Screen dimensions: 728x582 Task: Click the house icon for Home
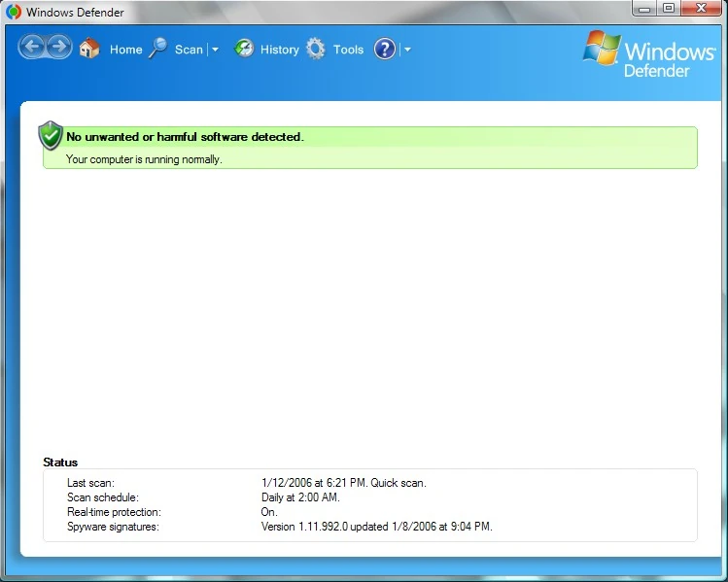(89, 49)
